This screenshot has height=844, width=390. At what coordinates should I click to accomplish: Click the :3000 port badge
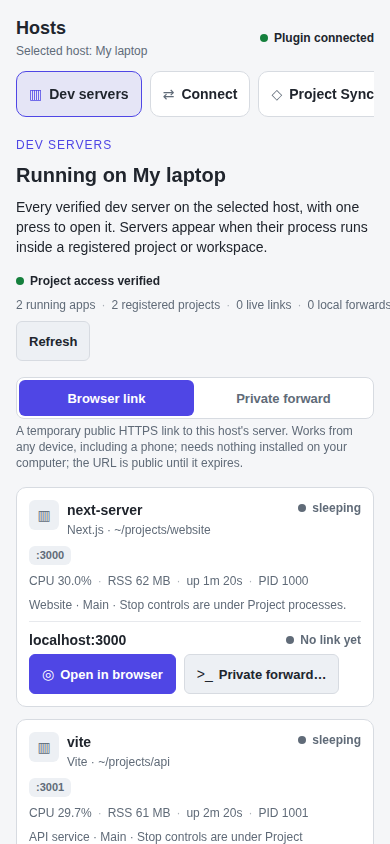(x=50, y=555)
